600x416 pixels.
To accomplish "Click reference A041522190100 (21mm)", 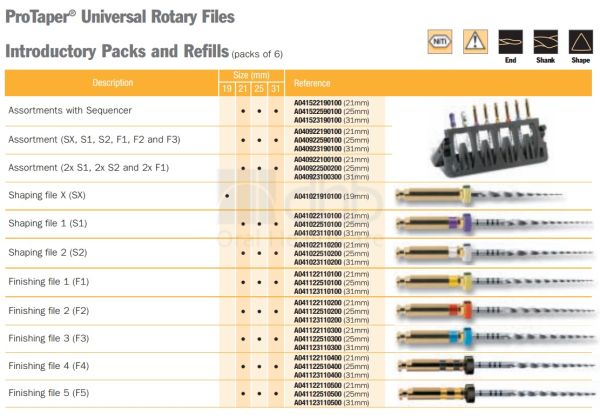I will [331, 103].
